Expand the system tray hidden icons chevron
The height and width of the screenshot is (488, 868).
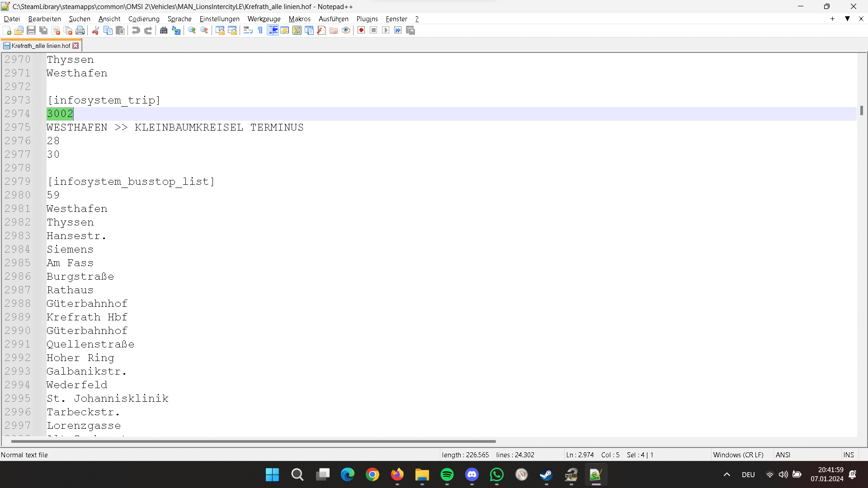[x=727, y=474]
